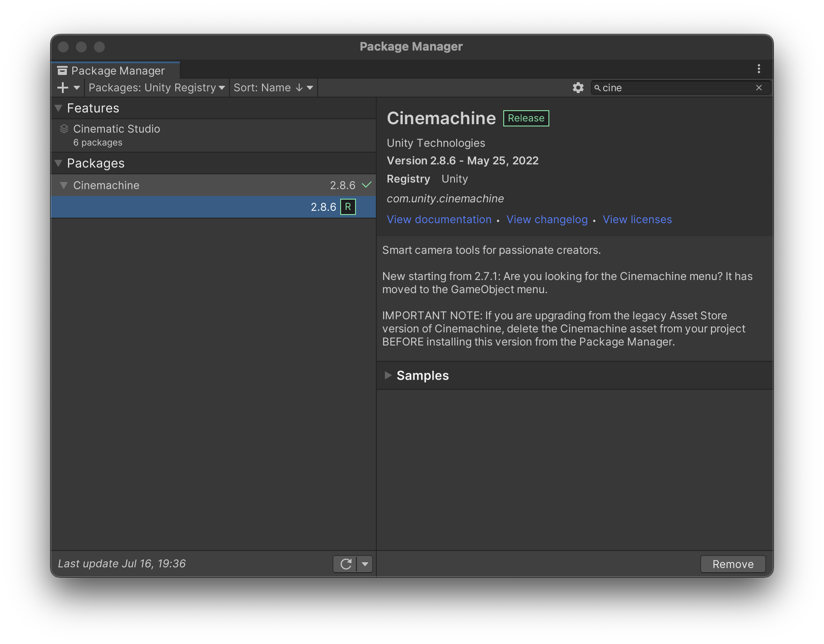
Task: Click the Version 2.8.6 - May 25, 2022 text
Action: (463, 161)
